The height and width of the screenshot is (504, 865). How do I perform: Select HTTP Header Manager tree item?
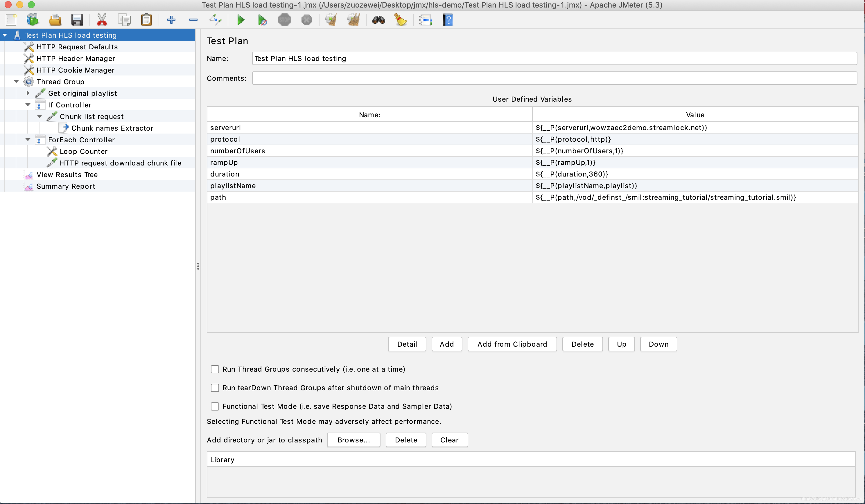click(x=76, y=58)
